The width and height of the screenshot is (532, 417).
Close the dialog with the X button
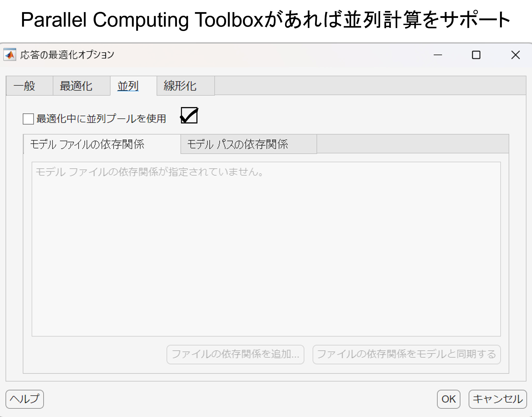click(515, 55)
